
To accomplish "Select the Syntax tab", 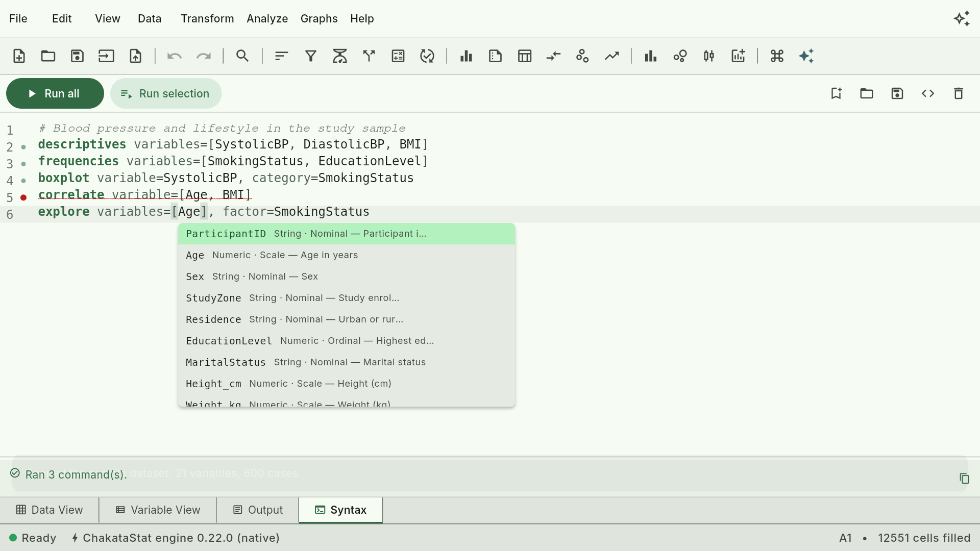I will (x=341, y=510).
